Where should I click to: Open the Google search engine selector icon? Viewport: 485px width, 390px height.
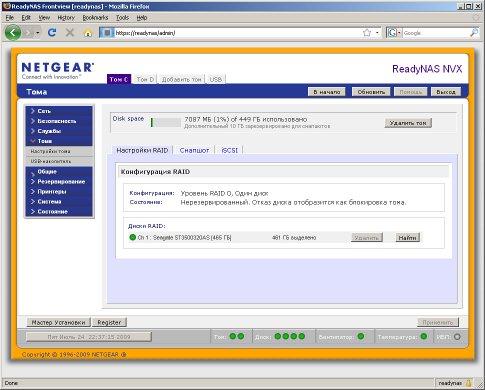tap(394, 33)
